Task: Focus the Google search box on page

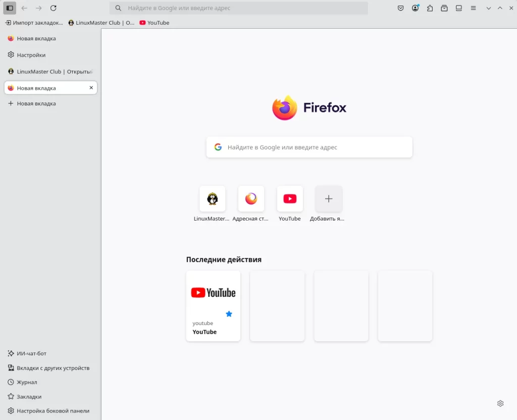Action: (x=309, y=147)
